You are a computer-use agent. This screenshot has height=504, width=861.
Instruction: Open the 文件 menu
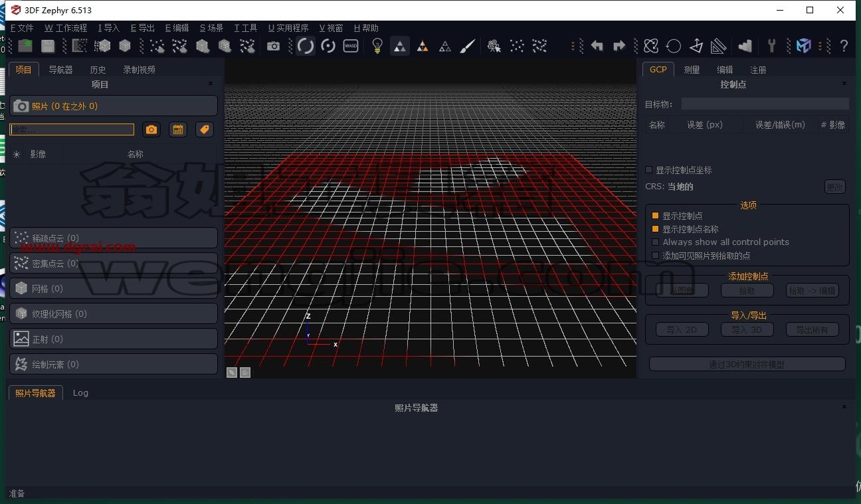coord(22,28)
